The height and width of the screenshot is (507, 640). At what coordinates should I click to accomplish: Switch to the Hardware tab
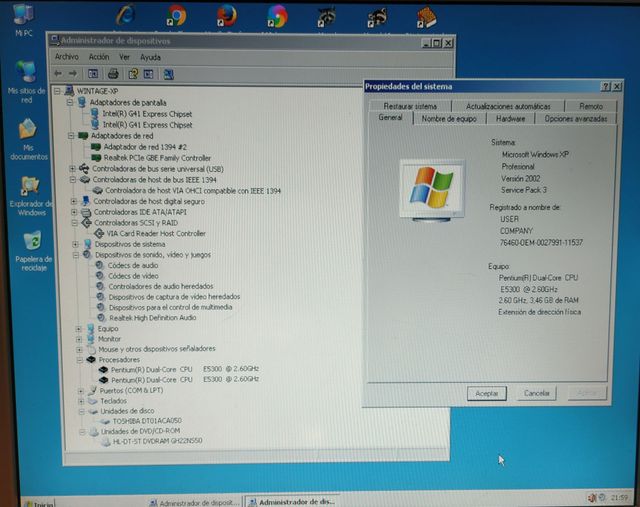pos(510,119)
